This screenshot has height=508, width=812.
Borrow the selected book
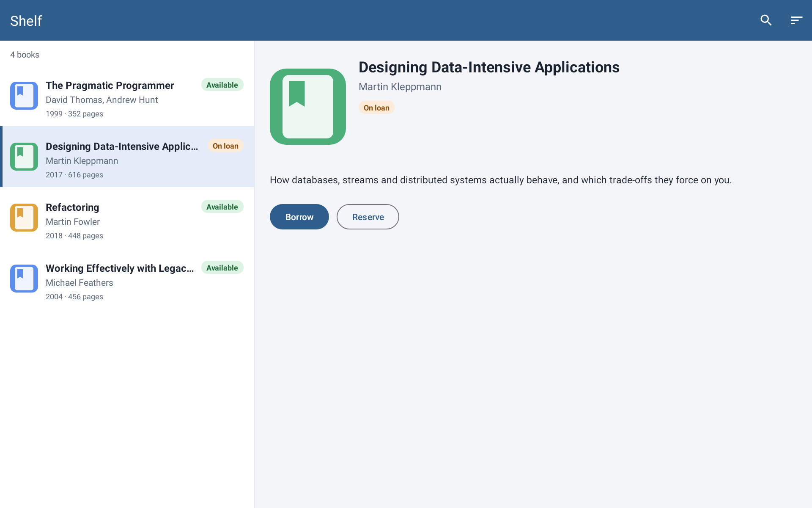[299, 217]
